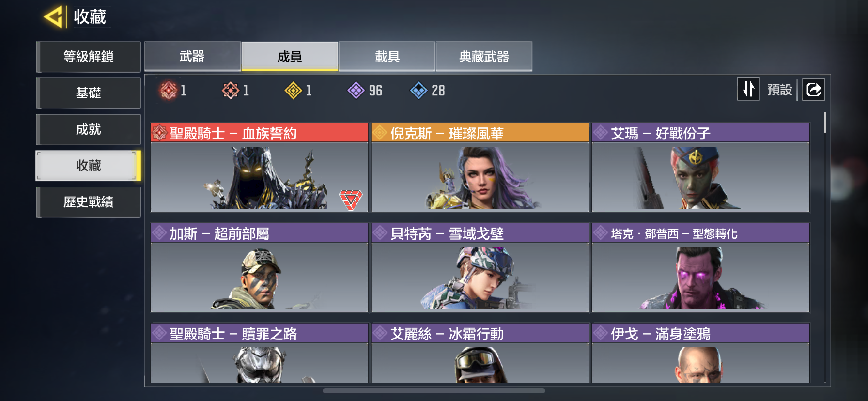
Task: Switch to the 武器 tab
Action: pos(192,56)
